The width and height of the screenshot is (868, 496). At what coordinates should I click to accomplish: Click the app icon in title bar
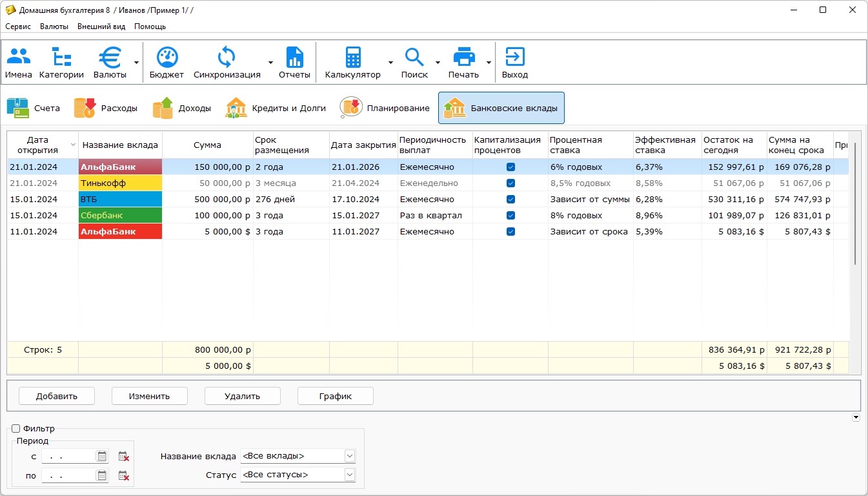tap(11, 10)
